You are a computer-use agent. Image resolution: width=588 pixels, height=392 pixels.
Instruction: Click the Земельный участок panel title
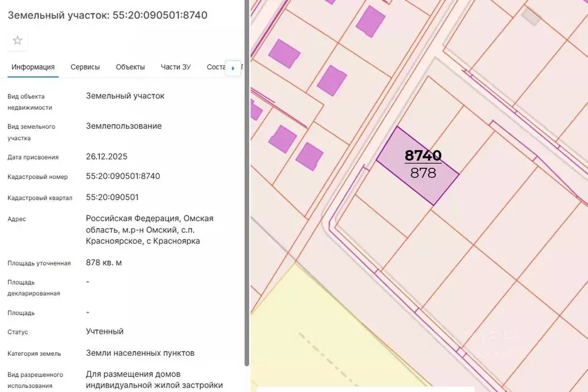click(x=107, y=15)
